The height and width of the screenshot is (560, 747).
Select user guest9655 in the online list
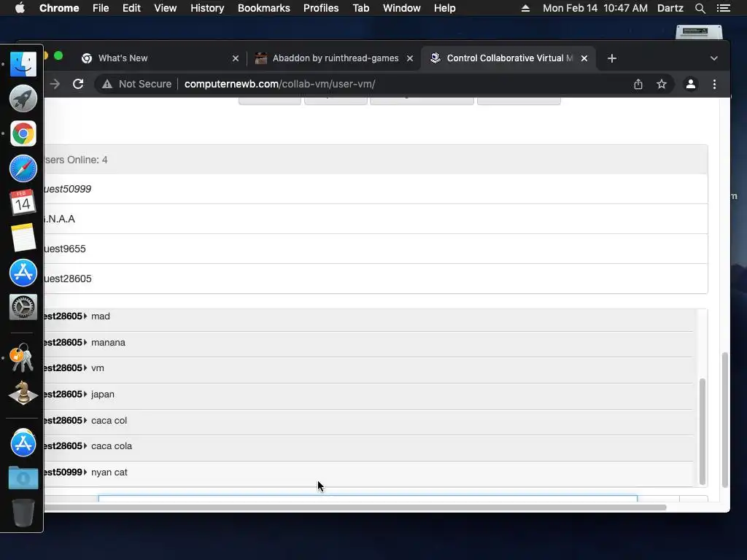pos(376,249)
